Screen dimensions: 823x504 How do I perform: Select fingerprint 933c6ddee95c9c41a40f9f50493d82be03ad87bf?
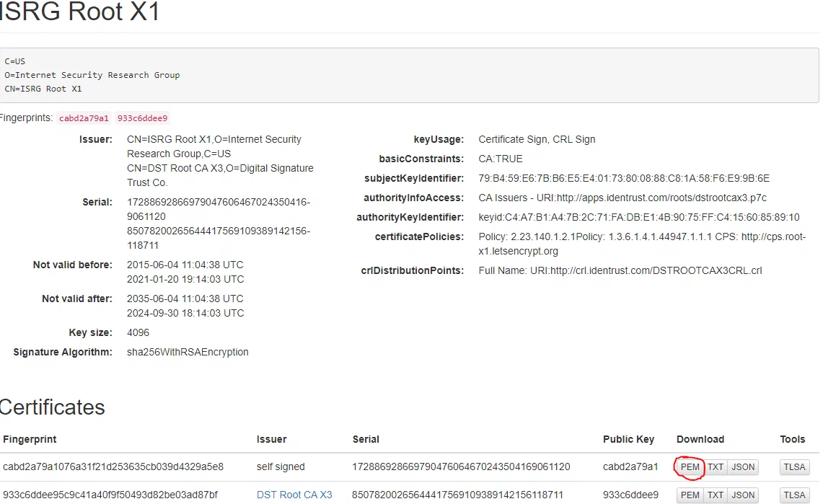click(110, 495)
